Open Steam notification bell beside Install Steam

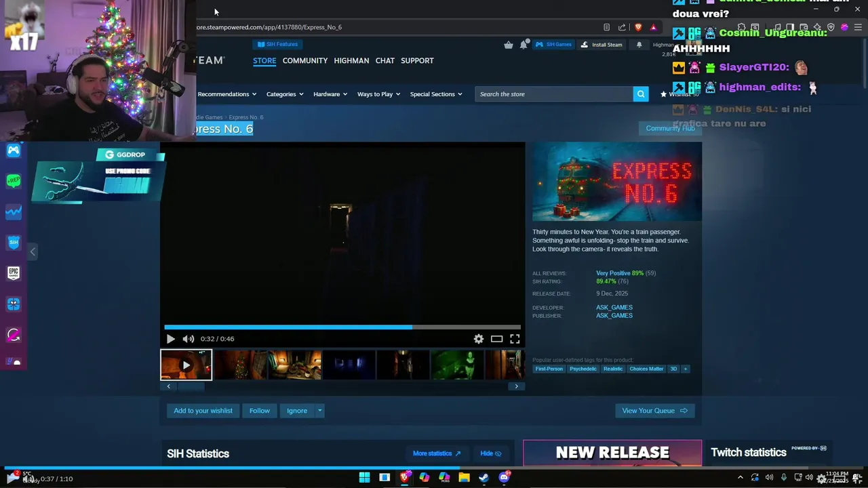639,45
